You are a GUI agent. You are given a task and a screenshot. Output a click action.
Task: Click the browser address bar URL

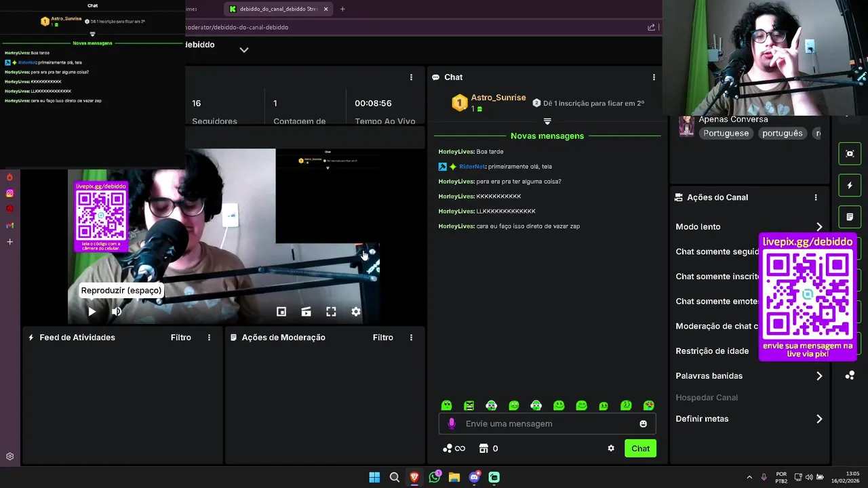pyautogui.click(x=237, y=27)
